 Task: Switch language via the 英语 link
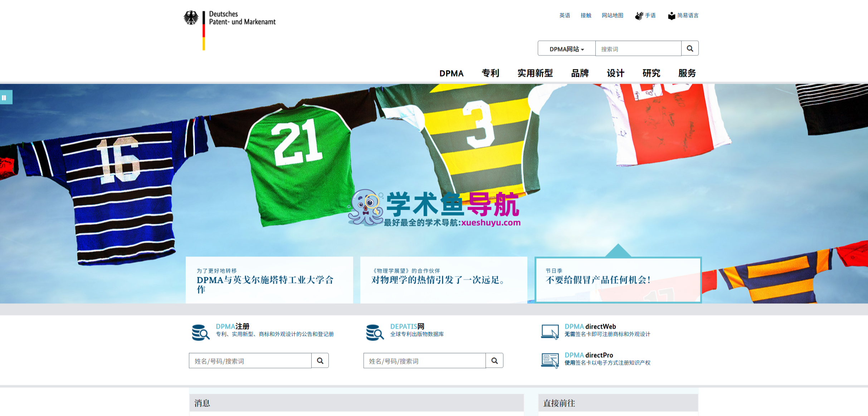coord(565,15)
